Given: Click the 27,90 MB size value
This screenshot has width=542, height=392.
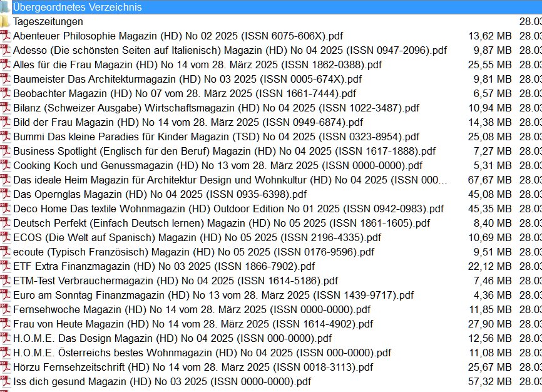Looking at the screenshot, I should tap(489, 324).
